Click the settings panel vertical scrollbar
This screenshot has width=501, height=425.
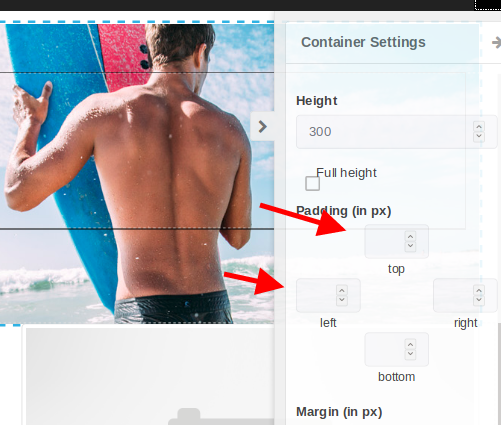pyautogui.click(x=499, y=373)
